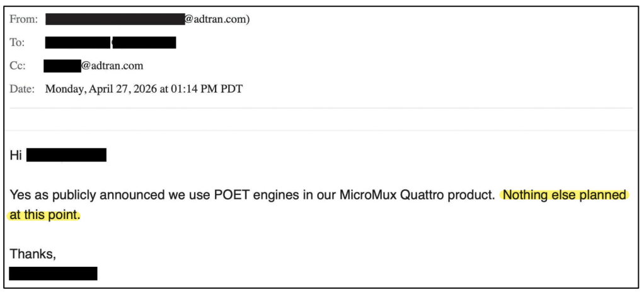
Task: Click the "From:" header label
Action: tap(23, 19)
